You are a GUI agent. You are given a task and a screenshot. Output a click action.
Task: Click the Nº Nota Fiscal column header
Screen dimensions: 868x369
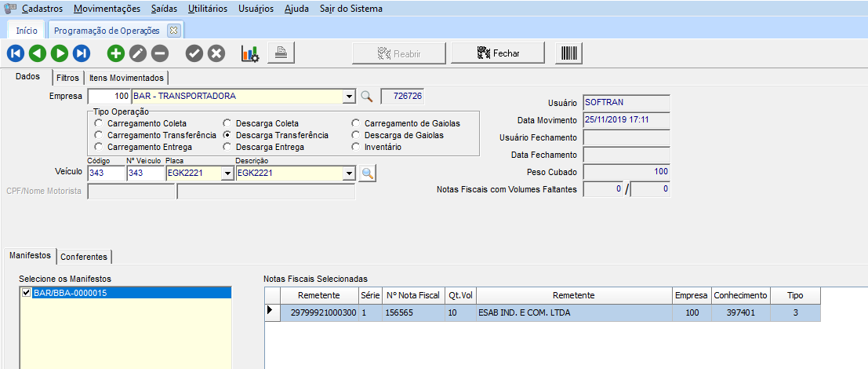pos(413,295)
